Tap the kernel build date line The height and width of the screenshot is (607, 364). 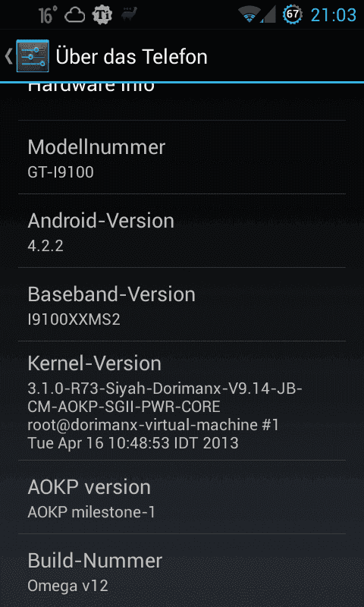(x=133, y=443)
